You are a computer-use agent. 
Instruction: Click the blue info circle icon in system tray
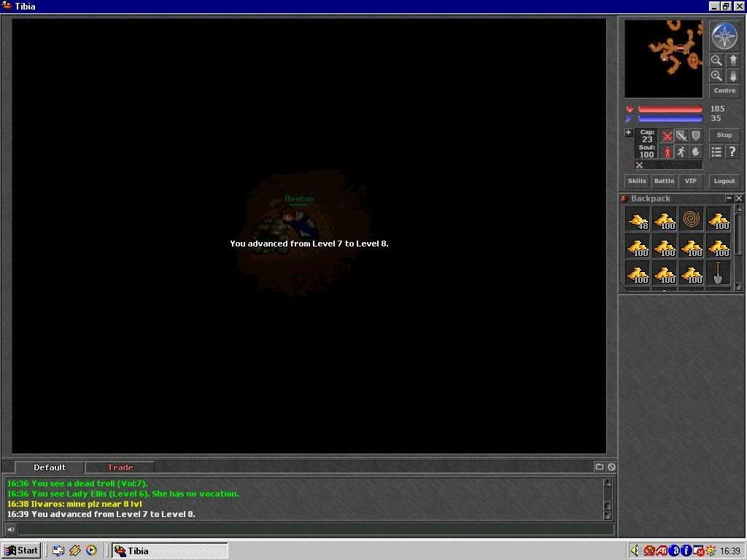coord(686,551)
